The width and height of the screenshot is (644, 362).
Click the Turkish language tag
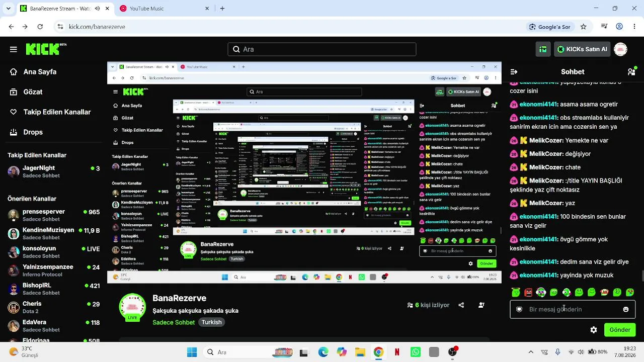pyautogui.click(x=212, y=322)
